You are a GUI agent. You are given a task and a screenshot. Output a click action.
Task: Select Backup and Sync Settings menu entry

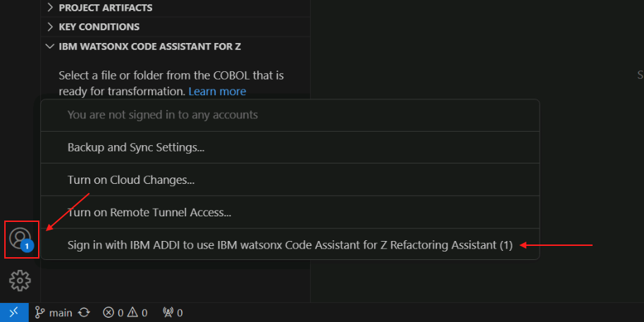[x=290, y=147]
